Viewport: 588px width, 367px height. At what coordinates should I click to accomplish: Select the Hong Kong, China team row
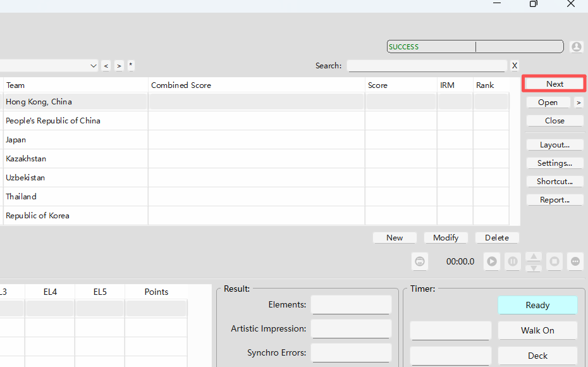point(256,102)
